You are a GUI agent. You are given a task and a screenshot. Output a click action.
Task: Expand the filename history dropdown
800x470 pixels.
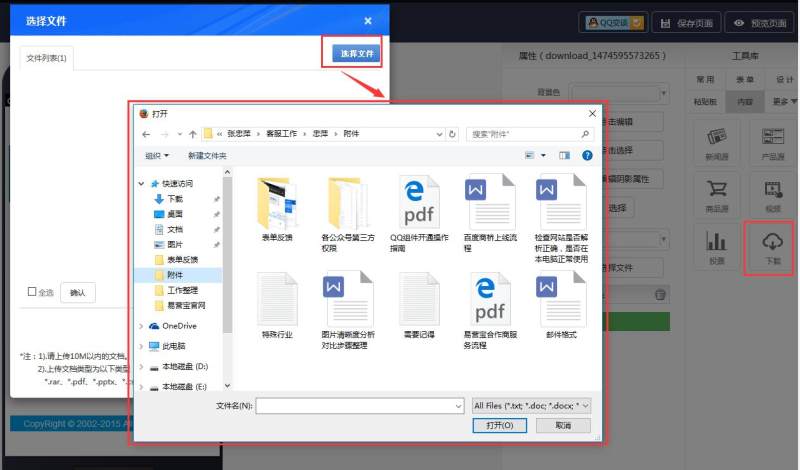(x=458, y=406)
